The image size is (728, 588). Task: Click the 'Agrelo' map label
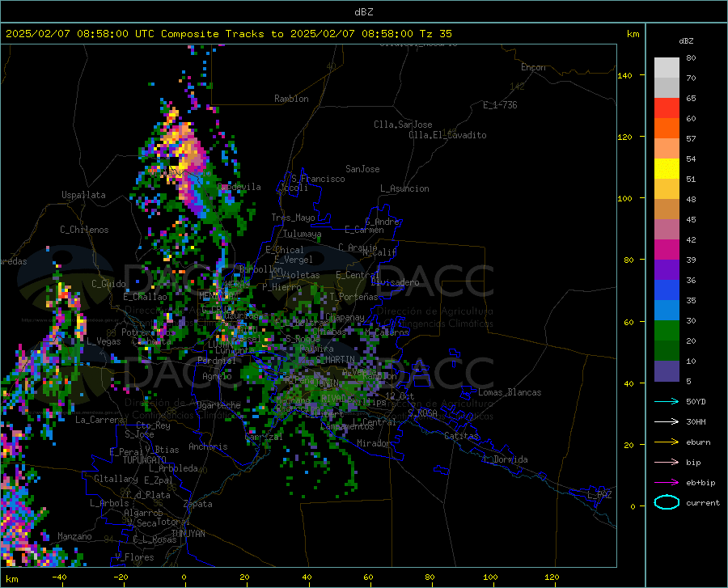(217, 376)
